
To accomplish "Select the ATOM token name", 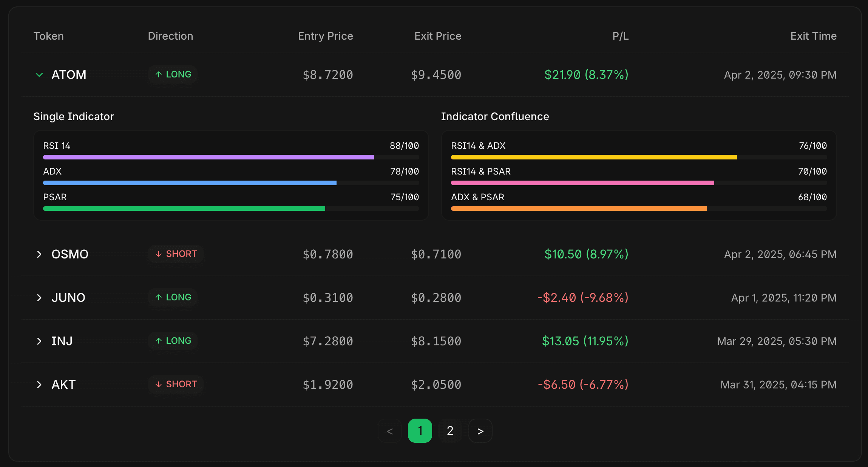I will (x=69, y=75).
